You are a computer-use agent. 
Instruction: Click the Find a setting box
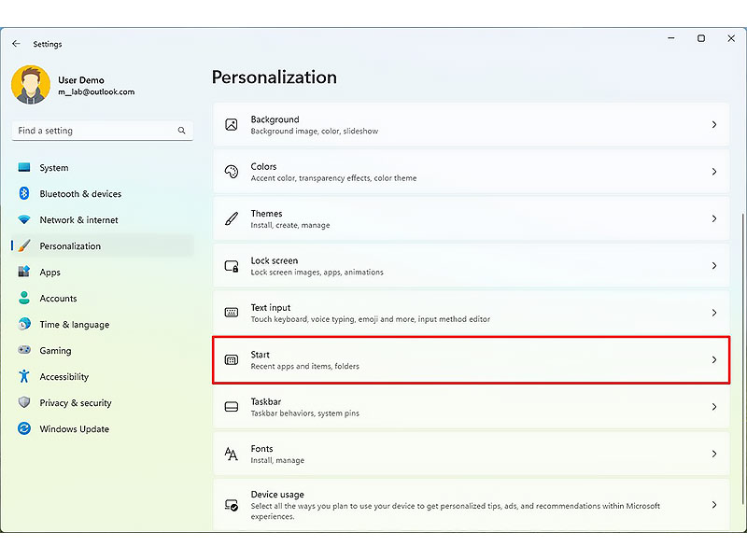coord(103,131)
